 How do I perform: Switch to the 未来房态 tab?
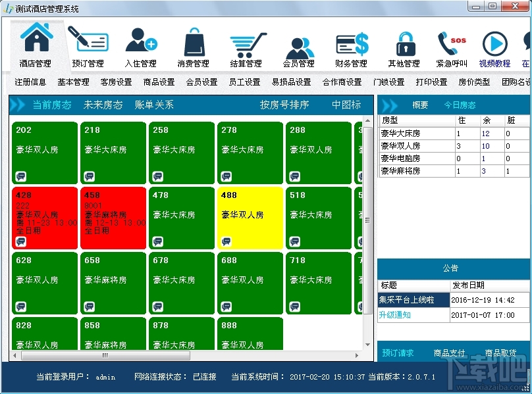click(103, 105)
